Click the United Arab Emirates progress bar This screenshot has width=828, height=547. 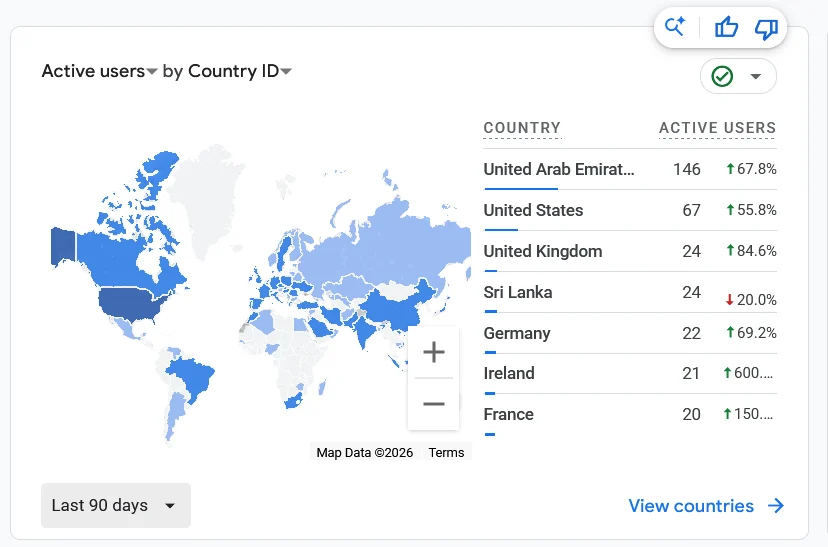coord(521,188)
